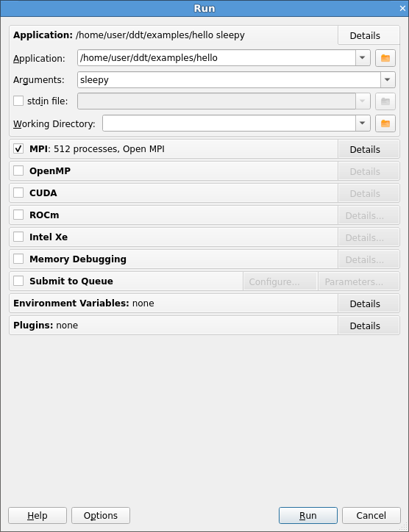Enable the CUDA checkbox

coord(18,193)
